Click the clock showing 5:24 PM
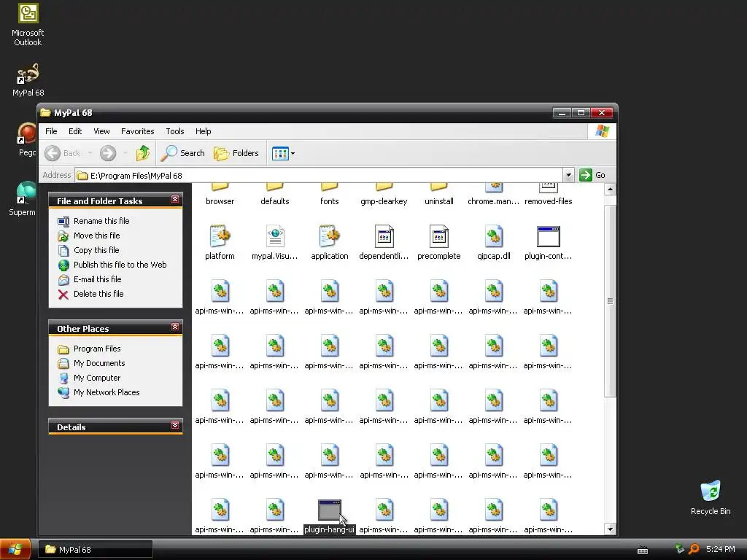The image size is (747, 560). [x=720, y=549]
